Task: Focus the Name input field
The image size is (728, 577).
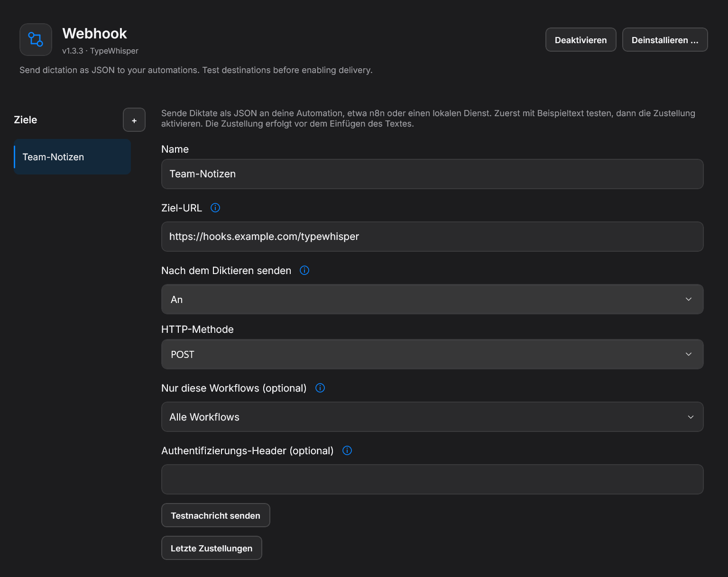Action: 432,174
